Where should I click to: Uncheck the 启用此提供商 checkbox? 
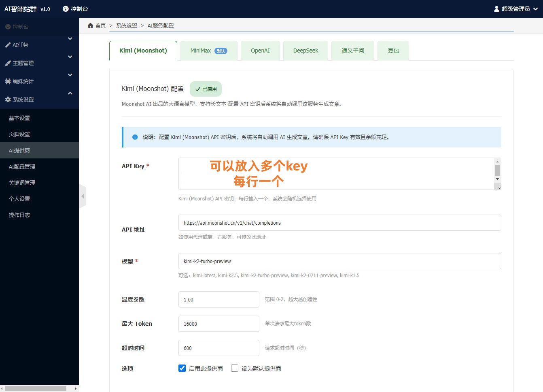(182, 368)
